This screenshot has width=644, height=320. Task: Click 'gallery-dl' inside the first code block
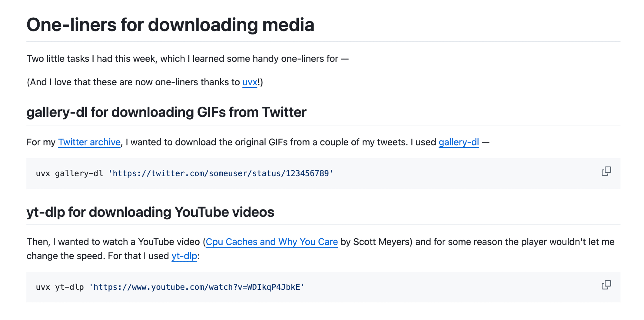tap(79, 174)
